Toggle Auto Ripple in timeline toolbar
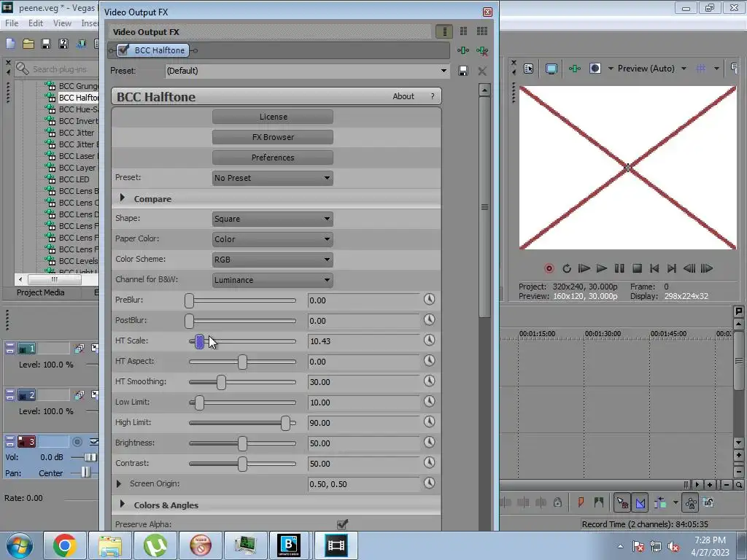 coord(660,502)
